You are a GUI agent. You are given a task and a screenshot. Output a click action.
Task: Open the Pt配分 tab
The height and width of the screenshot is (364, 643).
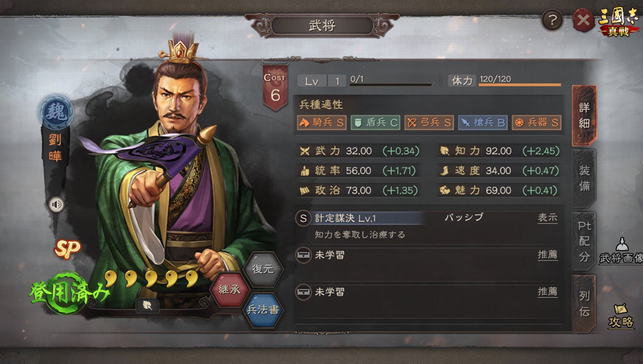pos(584,242)
